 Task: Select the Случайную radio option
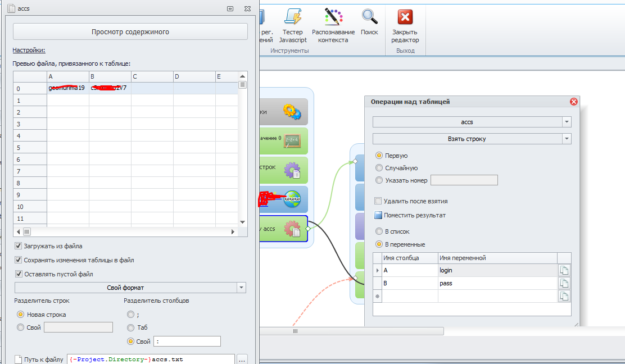pyautogui.click(x=379, y=167)
